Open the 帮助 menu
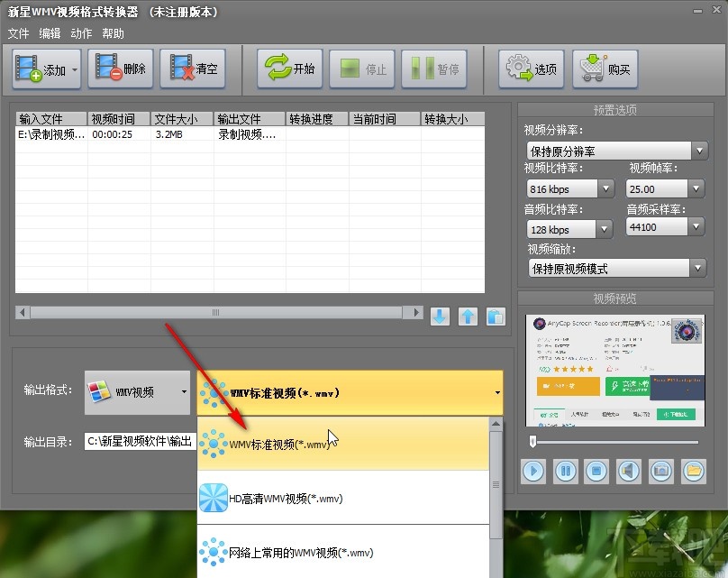The height and width of the screenshot is (578, 728). click(x=113, y=33)
